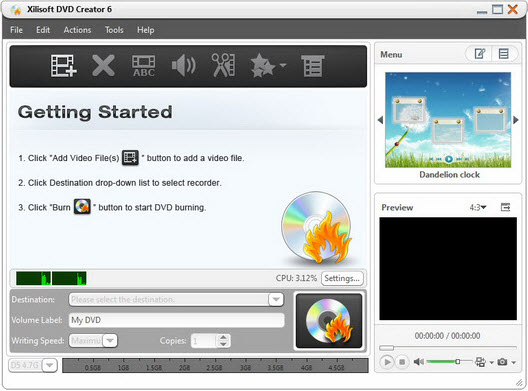
Task: Open the subtitle ABC tool
Action: (x=144, y=66)
